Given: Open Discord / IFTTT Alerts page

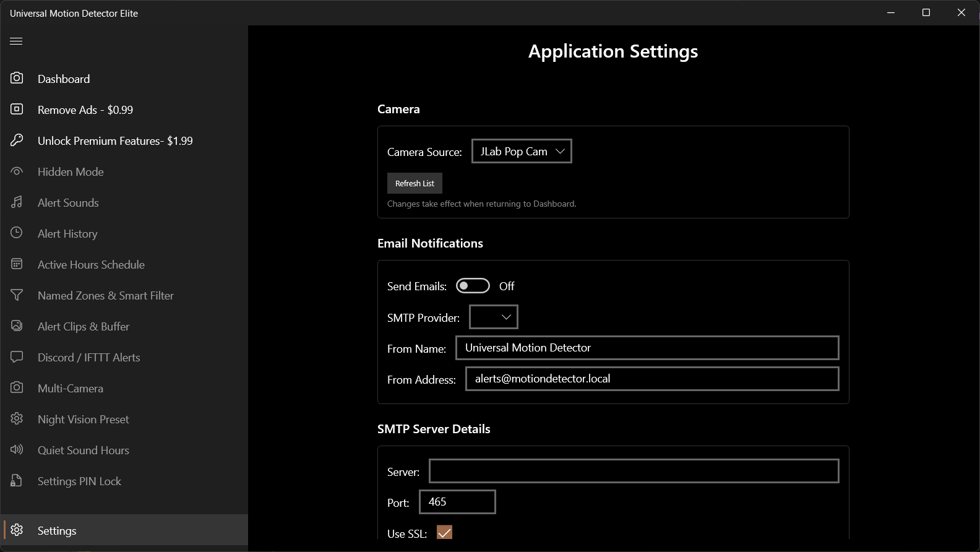Looking at the screenshot, I should 124,357.
